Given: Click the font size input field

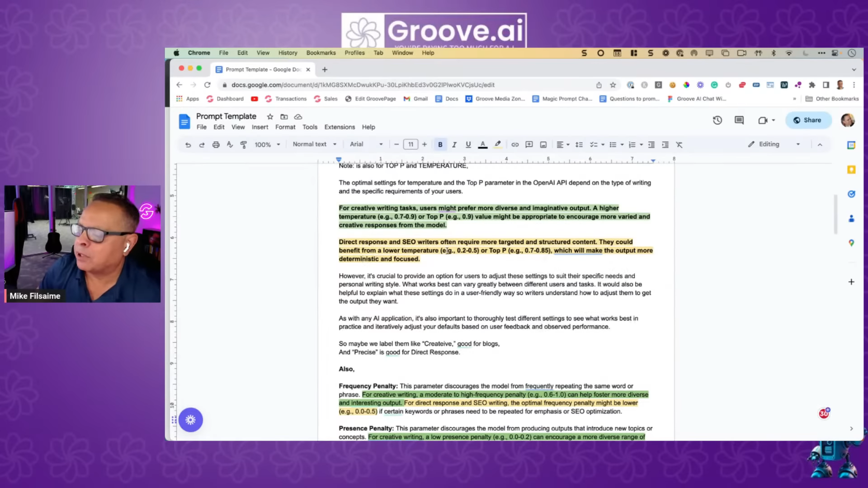Looking at the screenshot, I should (x=410, y=145).
